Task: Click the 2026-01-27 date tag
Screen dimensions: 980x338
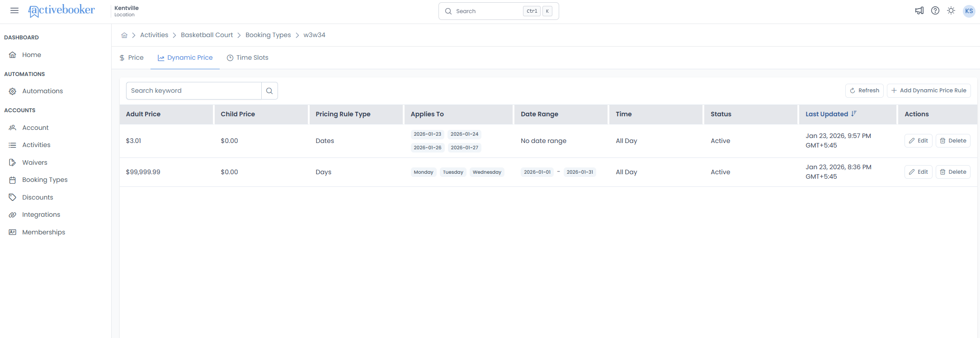Action: pos(464,148)
